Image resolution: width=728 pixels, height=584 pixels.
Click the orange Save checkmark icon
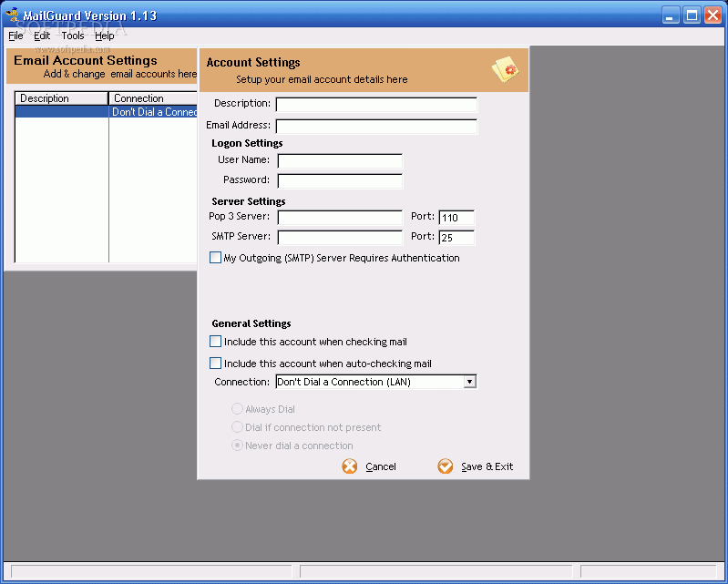[x=446, y=466]
